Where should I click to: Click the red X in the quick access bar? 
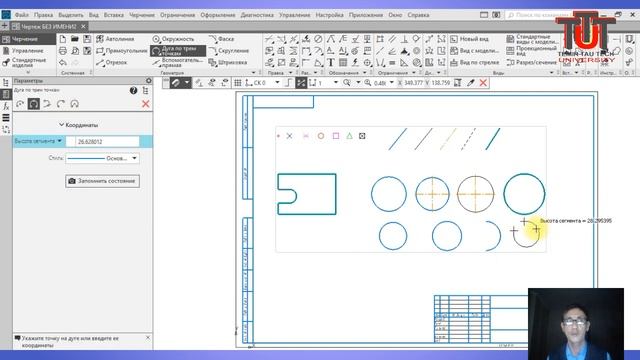pyautogui.click(x=483, y=83)
